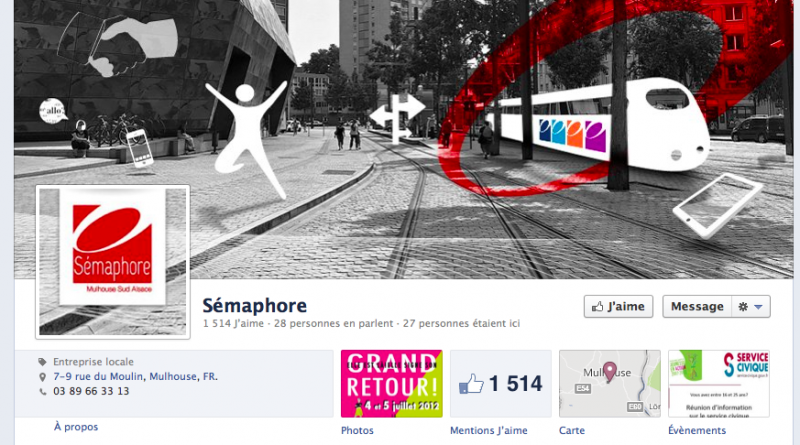800x445 pixels.
Task: Expand the dropdown arrow next to gear
Action: pyautogui.click(x=758, y=307)
